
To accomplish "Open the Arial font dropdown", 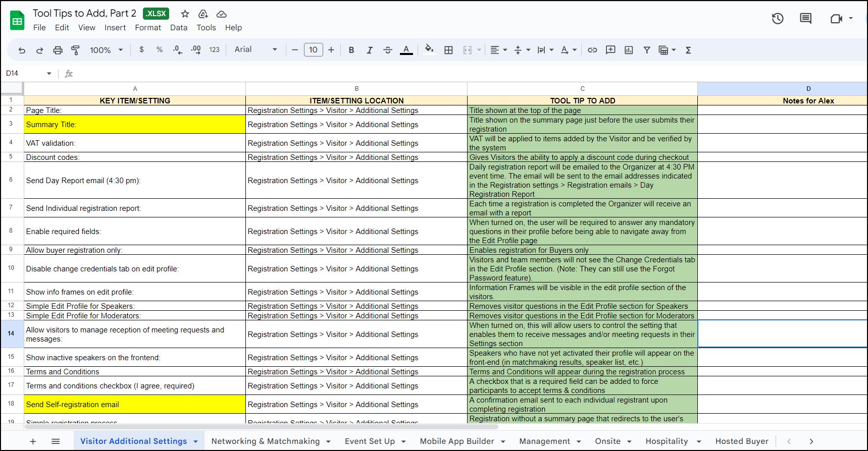I will click(256, 49).
